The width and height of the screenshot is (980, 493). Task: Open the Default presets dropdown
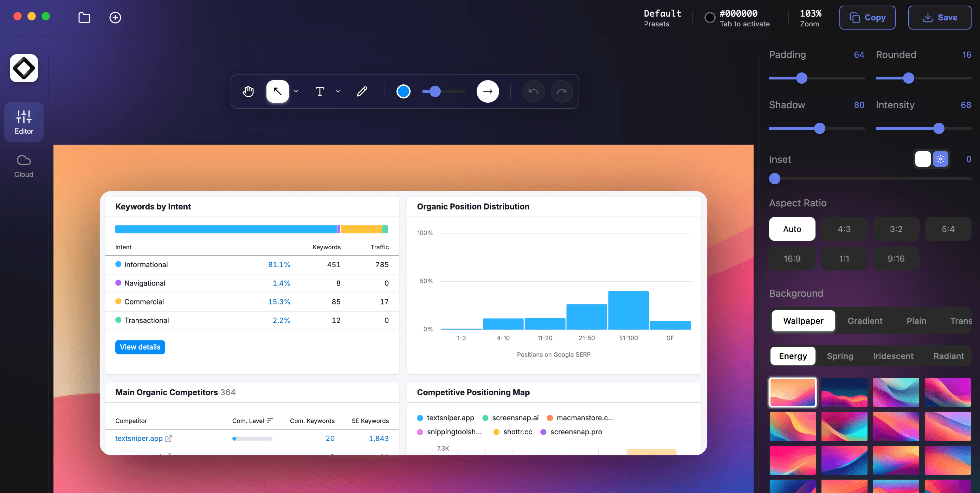coord(662,18)
